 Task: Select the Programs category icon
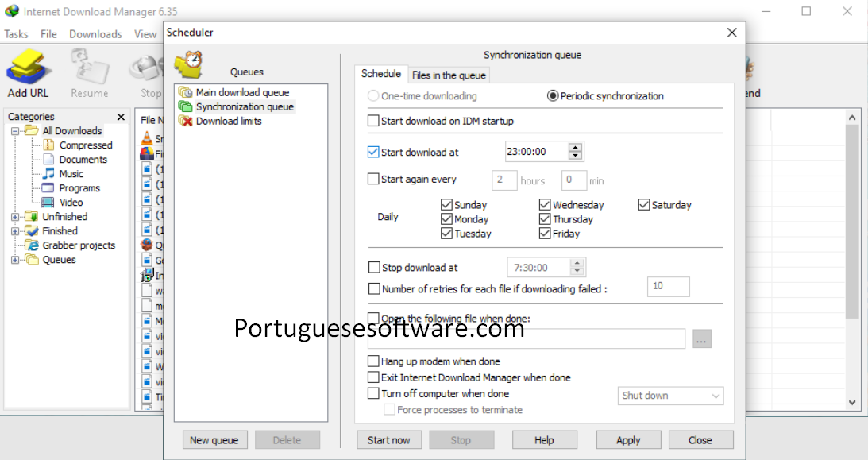49,187
